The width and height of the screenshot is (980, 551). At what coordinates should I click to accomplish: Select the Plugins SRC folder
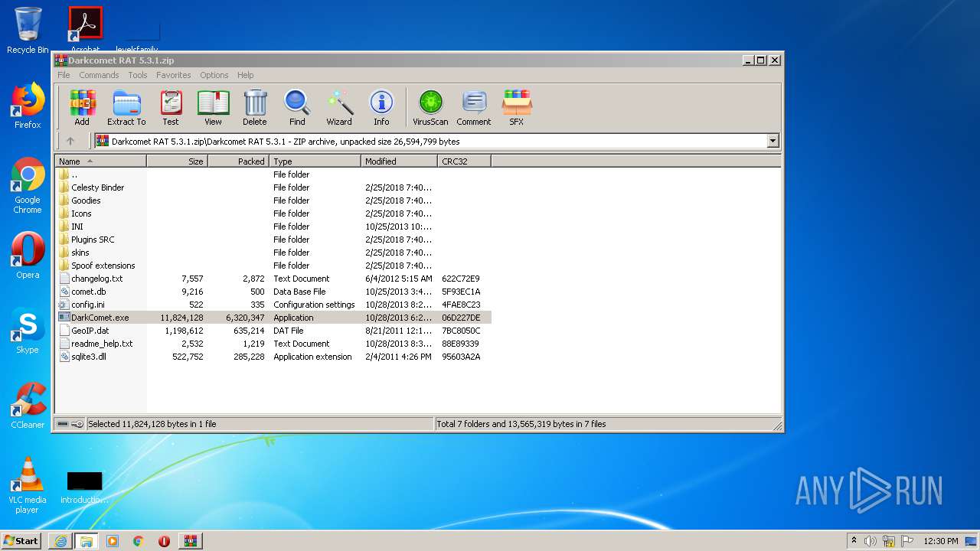93,240
